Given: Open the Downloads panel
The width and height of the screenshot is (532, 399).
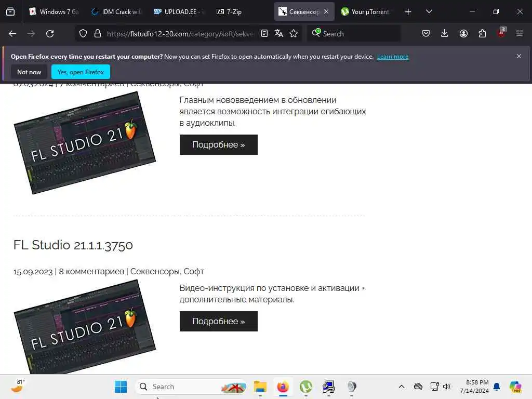Looking at the screenshot, I should 445,33.
